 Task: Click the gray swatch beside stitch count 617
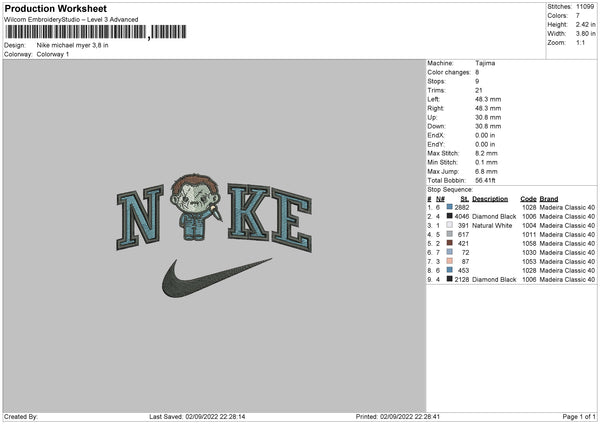click(450, 234)
